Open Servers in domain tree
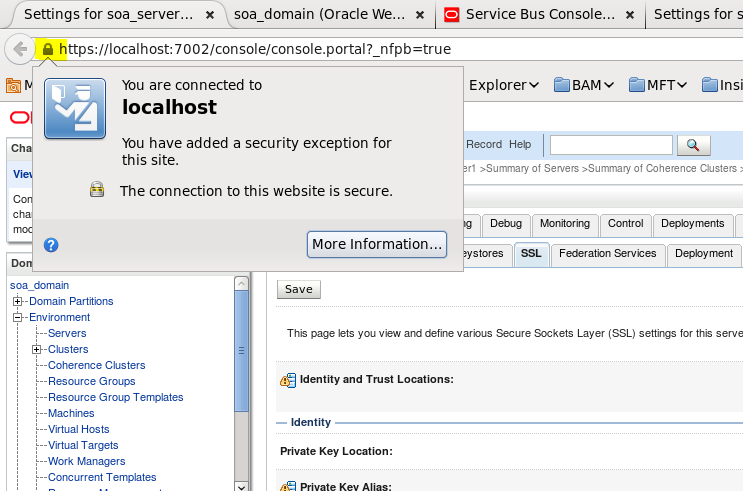Image resolution: width=743 pixels, height=491 pixels. tap(67, 334)
